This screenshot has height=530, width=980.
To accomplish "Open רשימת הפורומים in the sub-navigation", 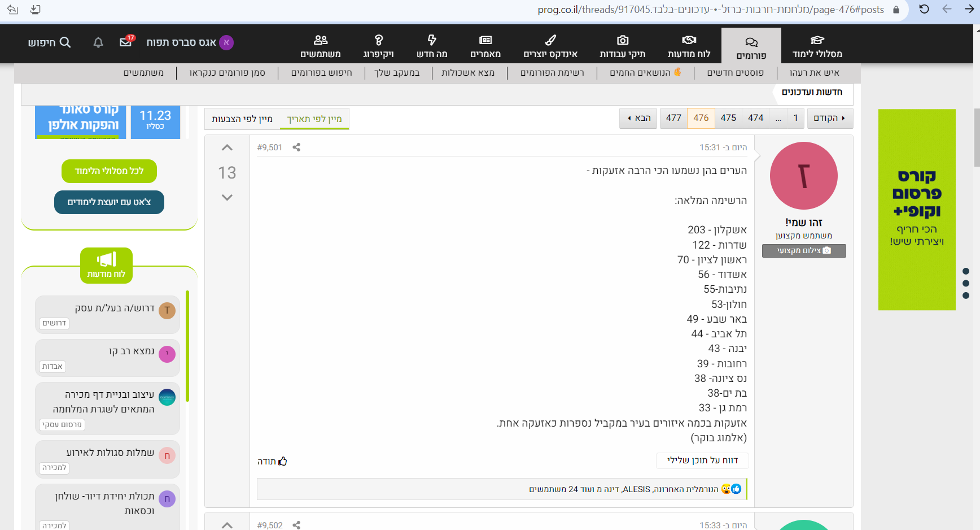I will coord(552,73).
